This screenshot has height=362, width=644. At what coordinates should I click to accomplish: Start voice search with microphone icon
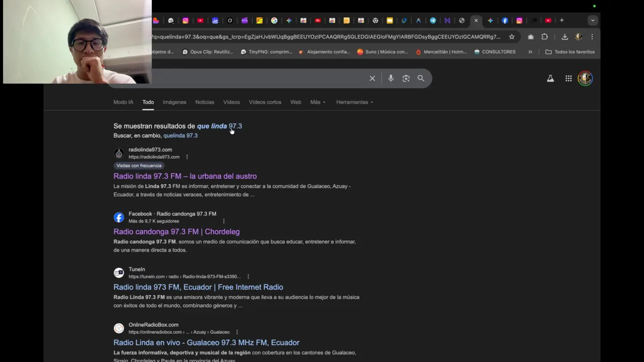pyautogui.click(x=391, y=78)
